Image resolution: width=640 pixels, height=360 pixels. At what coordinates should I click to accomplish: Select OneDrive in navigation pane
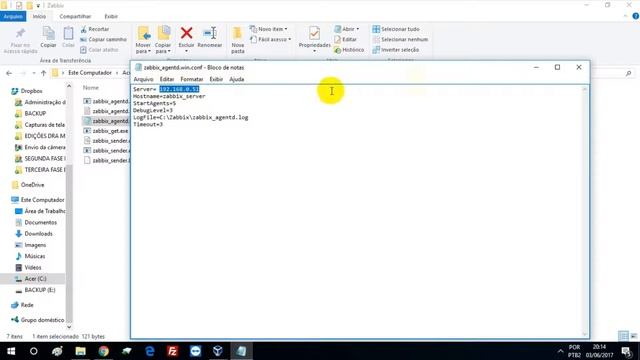click(28, 185)
